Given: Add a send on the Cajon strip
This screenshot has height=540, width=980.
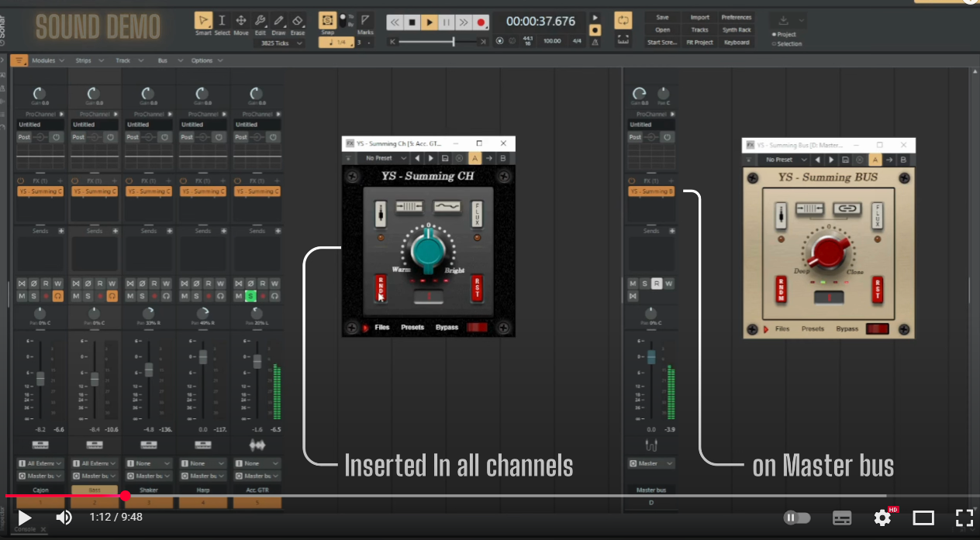Looking at the screenshot, I should pyautogui.click(x=60, y=231).
